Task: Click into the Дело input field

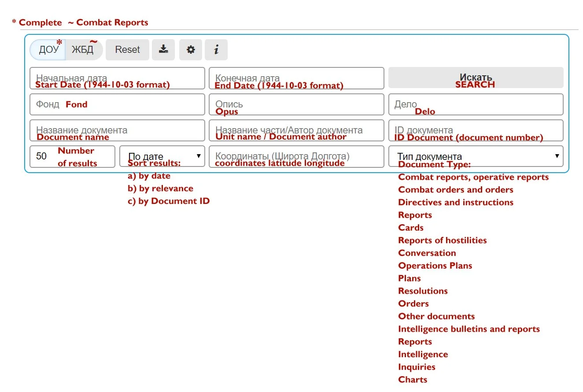Action: tap(476, 104)
